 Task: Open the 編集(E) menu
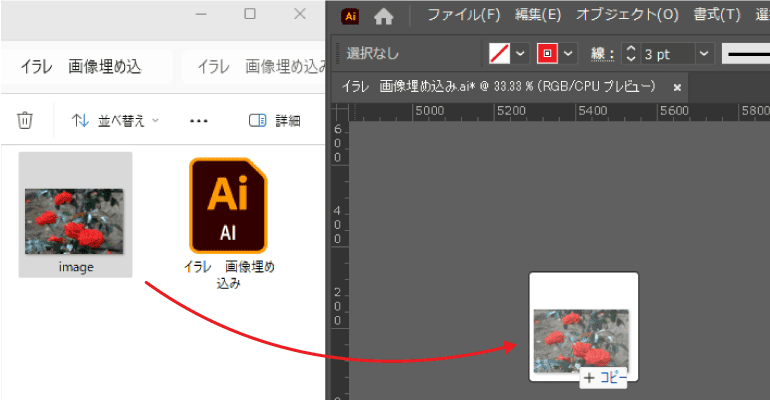coord(538,15)
